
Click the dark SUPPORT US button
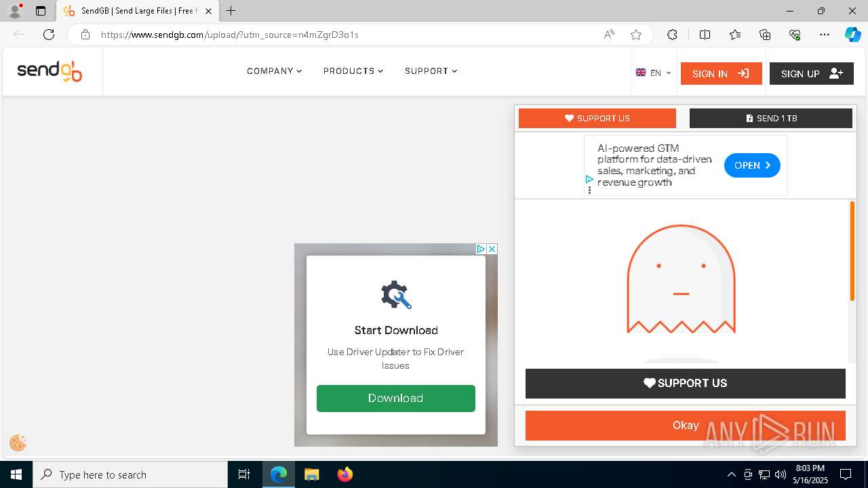coord(686,383)
